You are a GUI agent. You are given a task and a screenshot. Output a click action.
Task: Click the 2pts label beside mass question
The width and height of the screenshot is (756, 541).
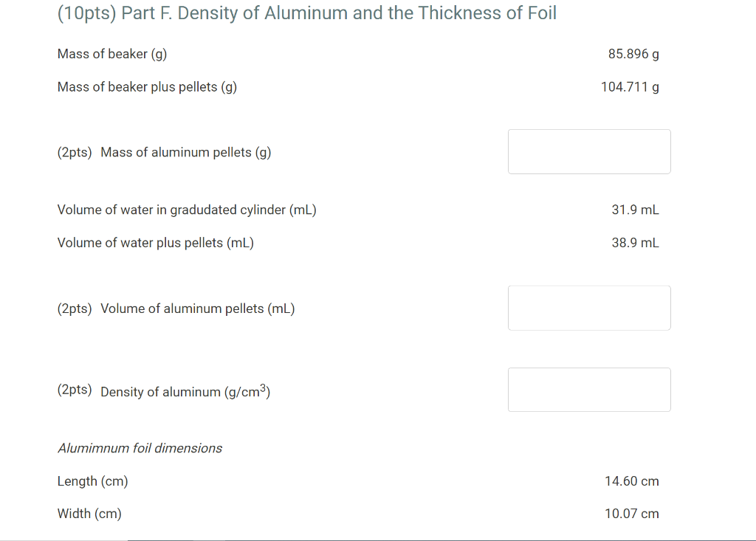75,152
